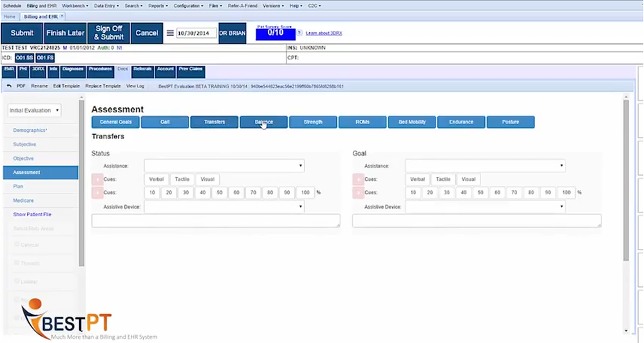Close the Billing and EHR tab with its x

62,17
